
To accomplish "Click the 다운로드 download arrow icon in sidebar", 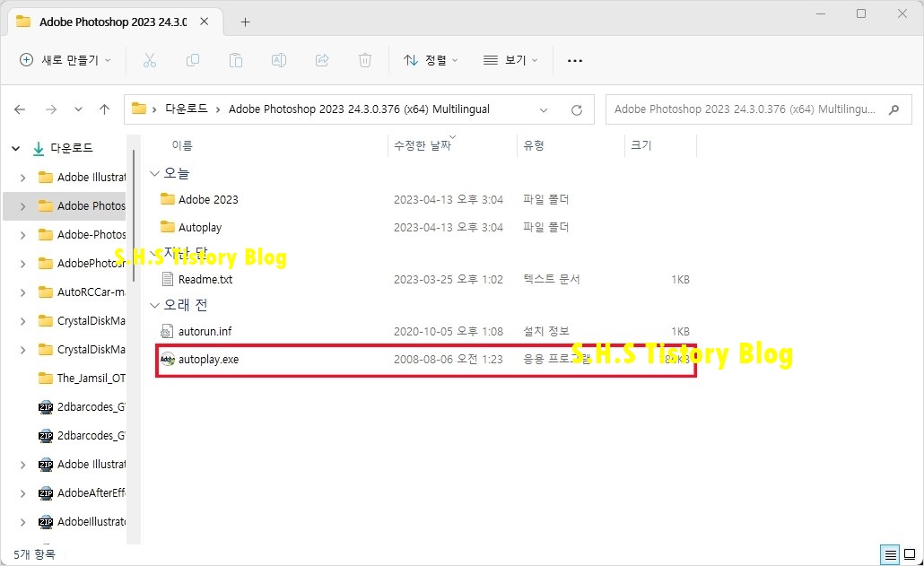I will pyautogui.click(x=39, y=148).
